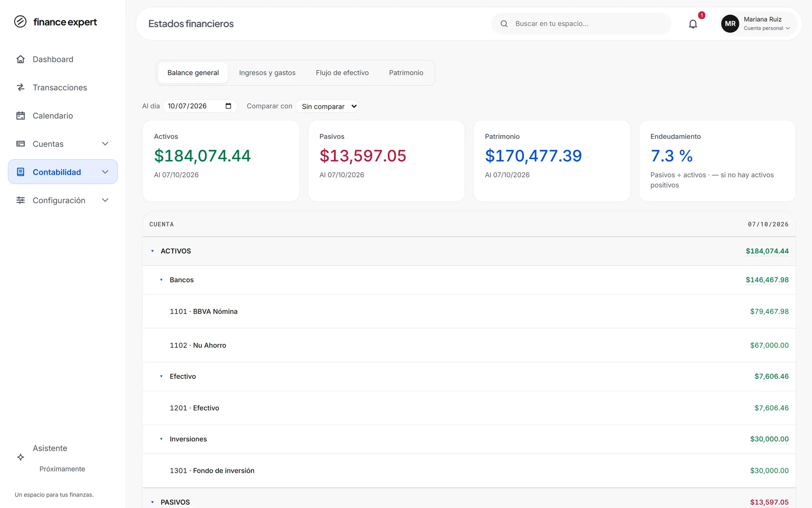Collapse the Contabilidad submenu chevron

coord(105,172)
